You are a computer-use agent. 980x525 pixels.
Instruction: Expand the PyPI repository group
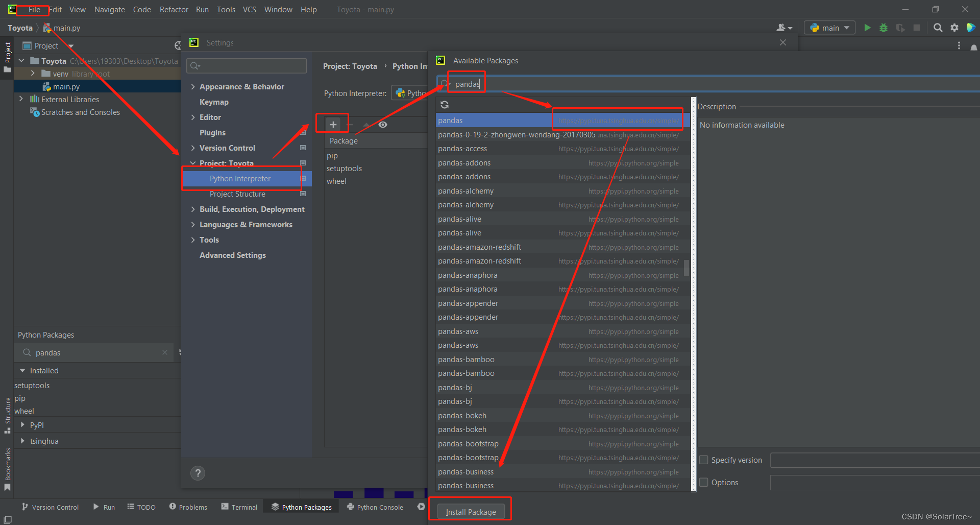point(22,424)
